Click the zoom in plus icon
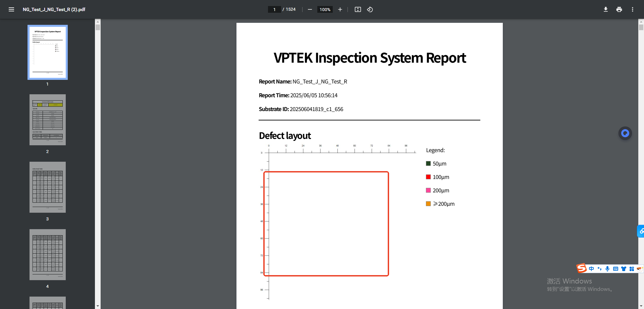Viewport: 644px width, 309px height. point(340,9)
